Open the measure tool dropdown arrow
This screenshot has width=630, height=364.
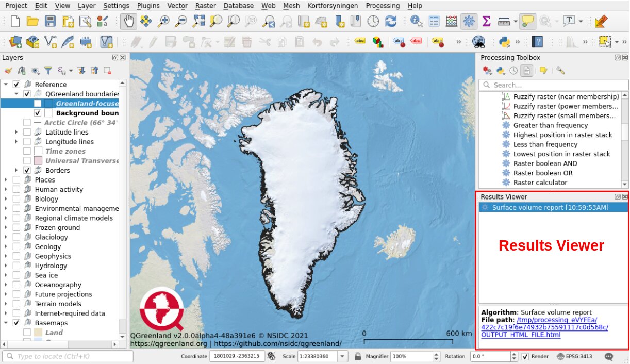pos(516,21)
